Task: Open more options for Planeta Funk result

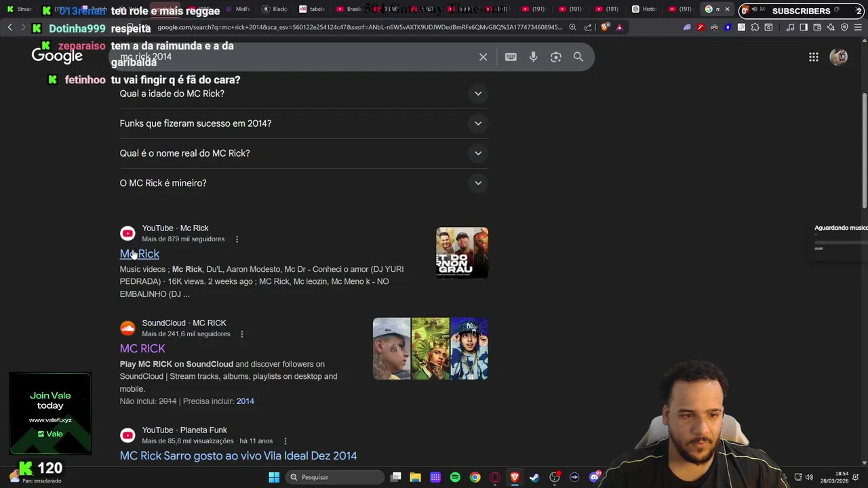Action: tap(285, 441)
